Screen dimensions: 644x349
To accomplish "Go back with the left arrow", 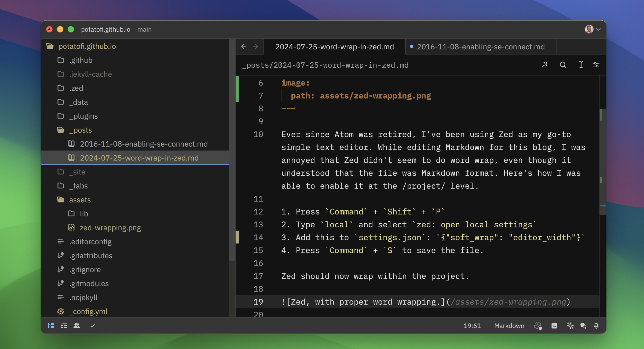I will click(244, 46).
